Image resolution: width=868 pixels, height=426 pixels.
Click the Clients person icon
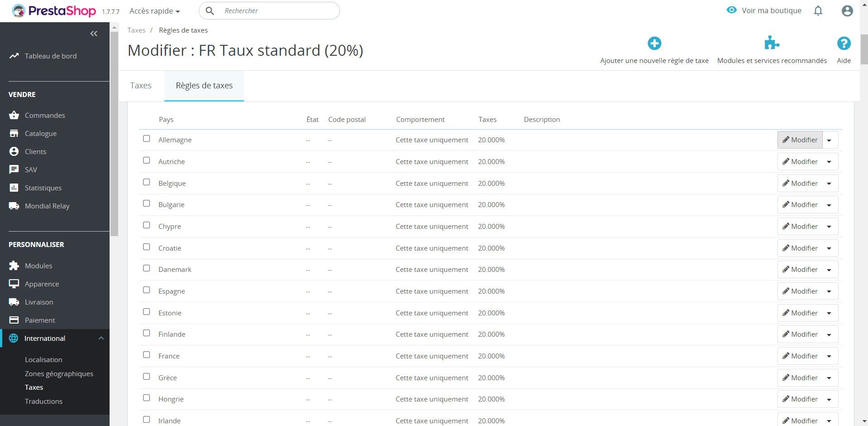tap(14, 151)
